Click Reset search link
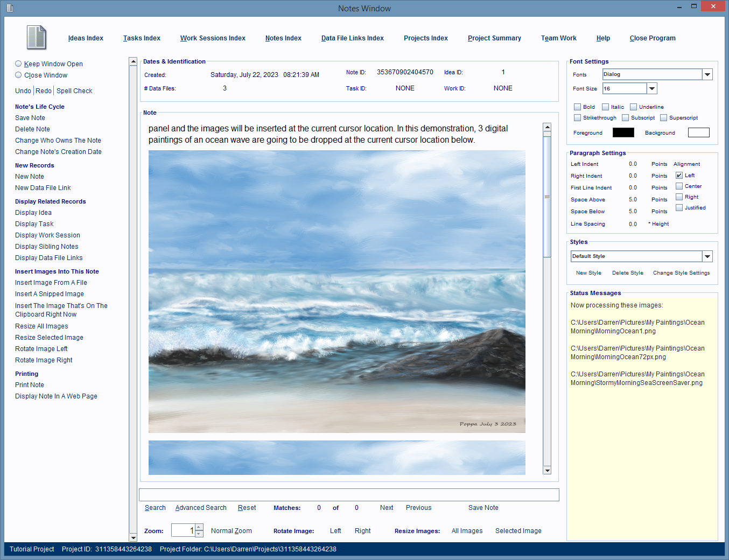The height and width of the screenshot is (560, 729). click(x=247, y=508)
